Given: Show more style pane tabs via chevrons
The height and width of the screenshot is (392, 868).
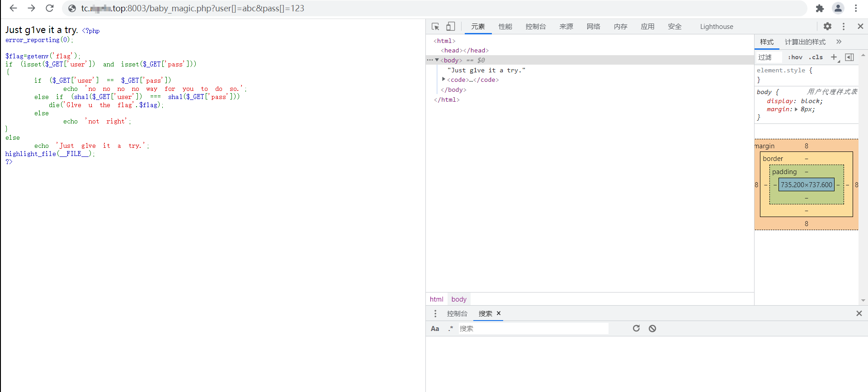Looking at the screenshot, I should point(839,42).
